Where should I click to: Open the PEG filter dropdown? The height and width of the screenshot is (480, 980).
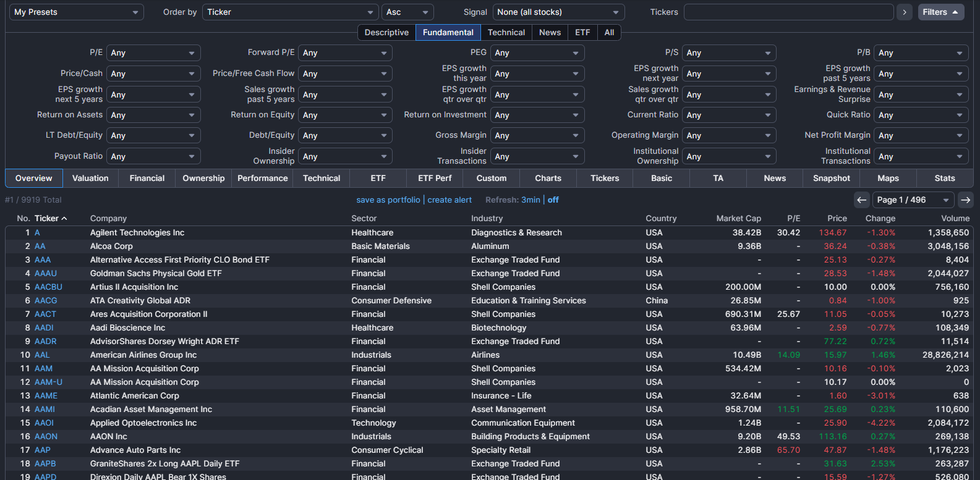[537, 53]
